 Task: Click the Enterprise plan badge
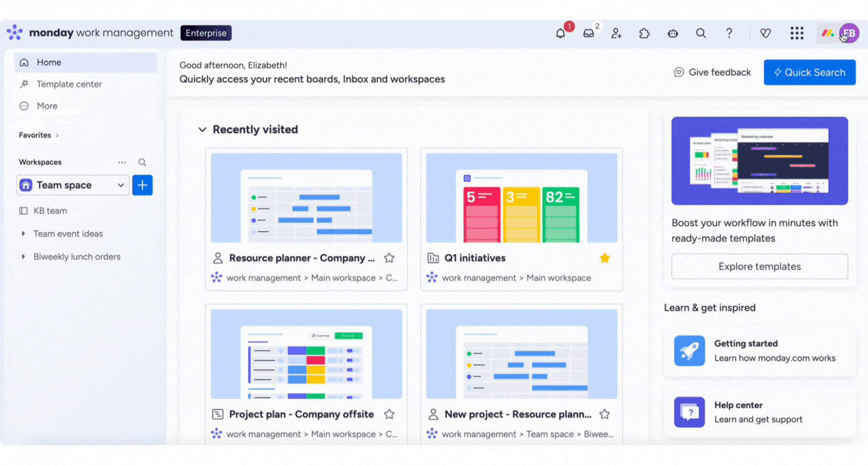coord(206,33)
